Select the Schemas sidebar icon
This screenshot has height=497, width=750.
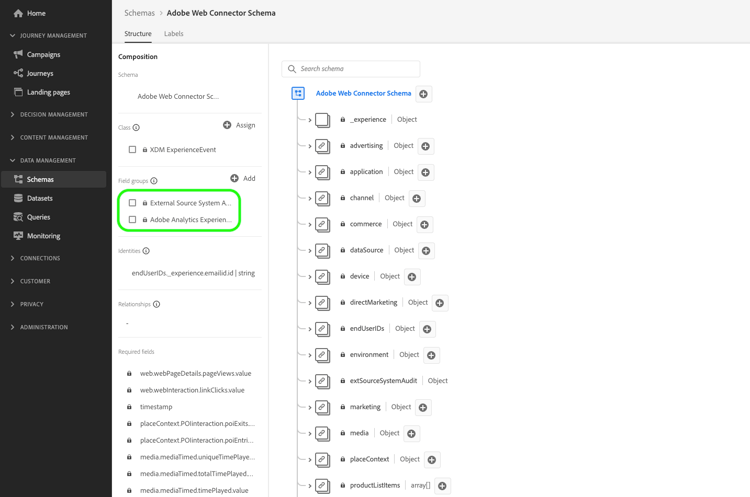(18, 179)
